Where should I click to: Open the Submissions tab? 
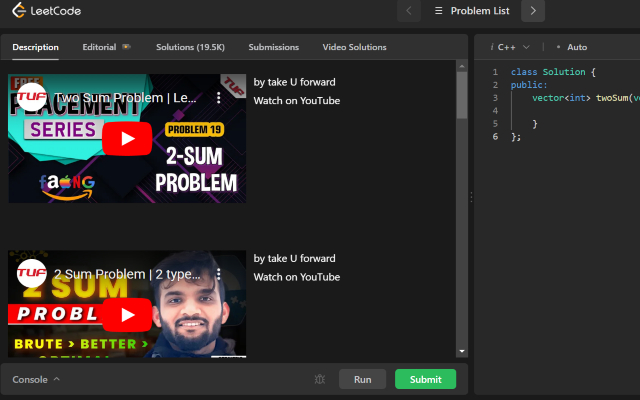pos(273,47)
